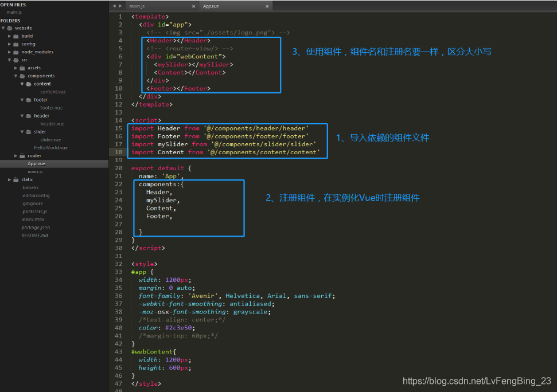Switch to the App.vue tab
The width and height of the screenshot is (557, 392).
tap(235, 6)
